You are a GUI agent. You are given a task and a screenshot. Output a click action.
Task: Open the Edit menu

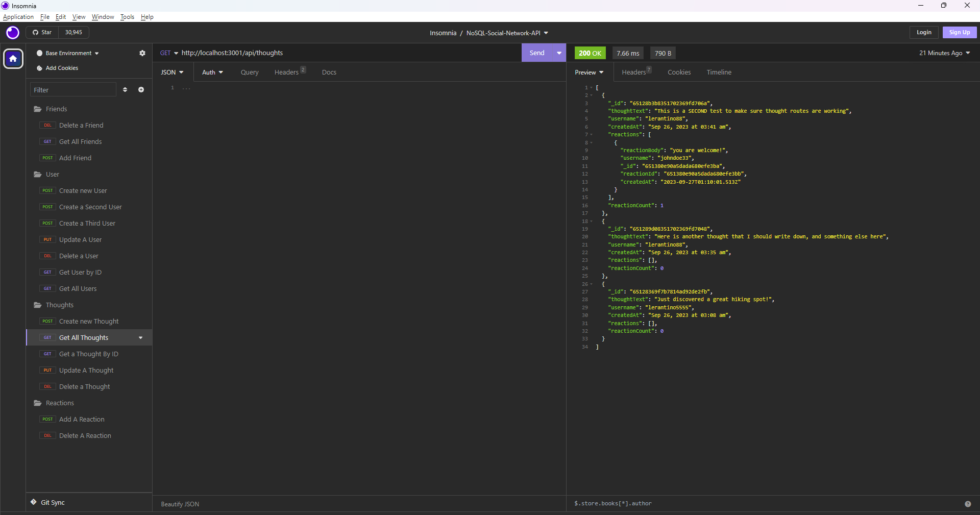(x=61, y=17)
